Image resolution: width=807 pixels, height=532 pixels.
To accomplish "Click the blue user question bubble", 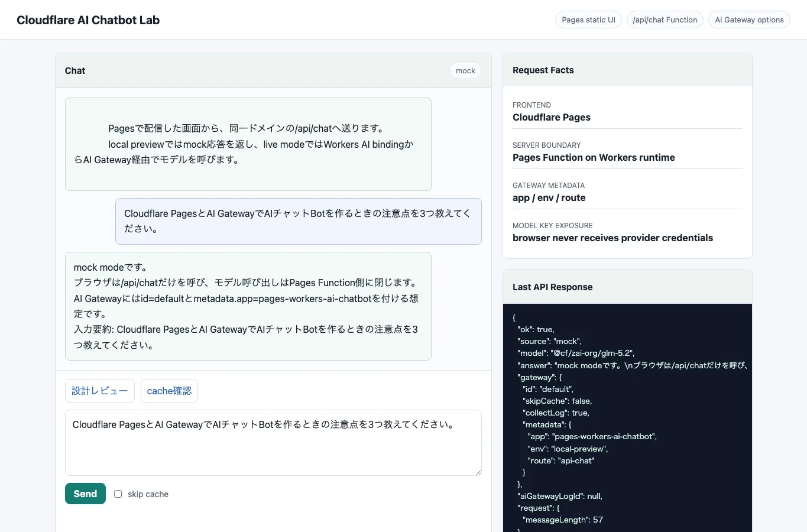I will coord(299,221).
